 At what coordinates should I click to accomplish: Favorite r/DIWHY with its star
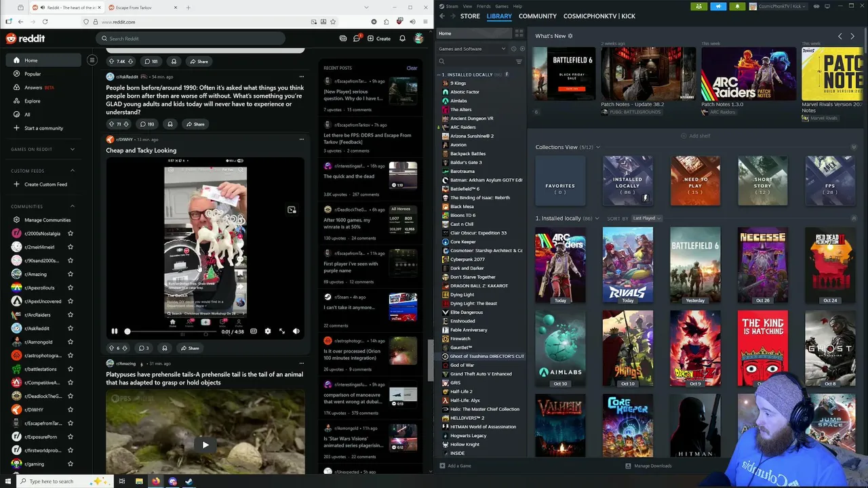(70, 409)
